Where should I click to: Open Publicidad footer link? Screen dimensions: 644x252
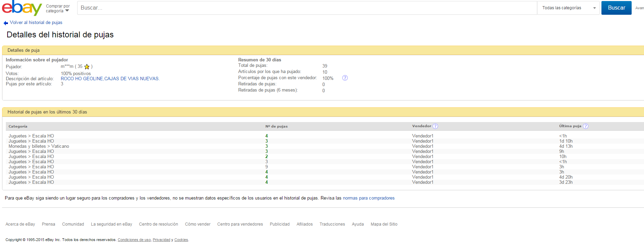point(280,224)
